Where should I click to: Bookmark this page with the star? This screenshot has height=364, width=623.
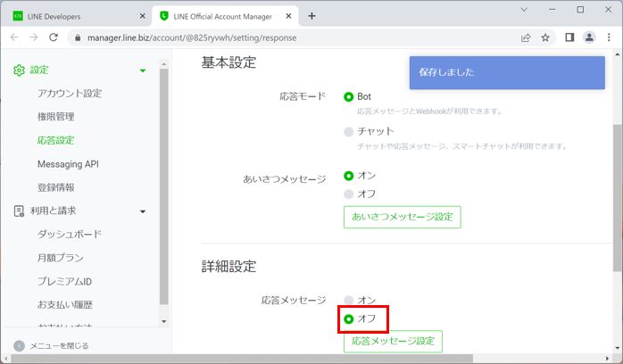click(545, 37)
